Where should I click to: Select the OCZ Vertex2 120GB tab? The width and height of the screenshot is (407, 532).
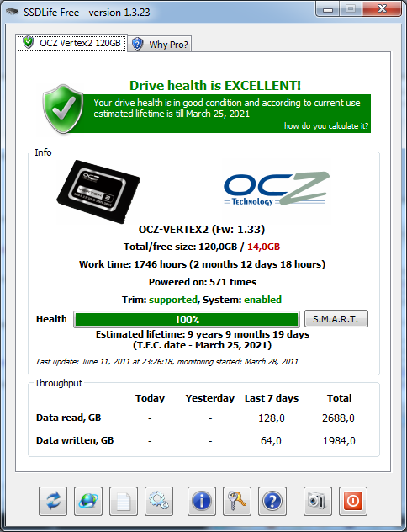click(72, 43)
